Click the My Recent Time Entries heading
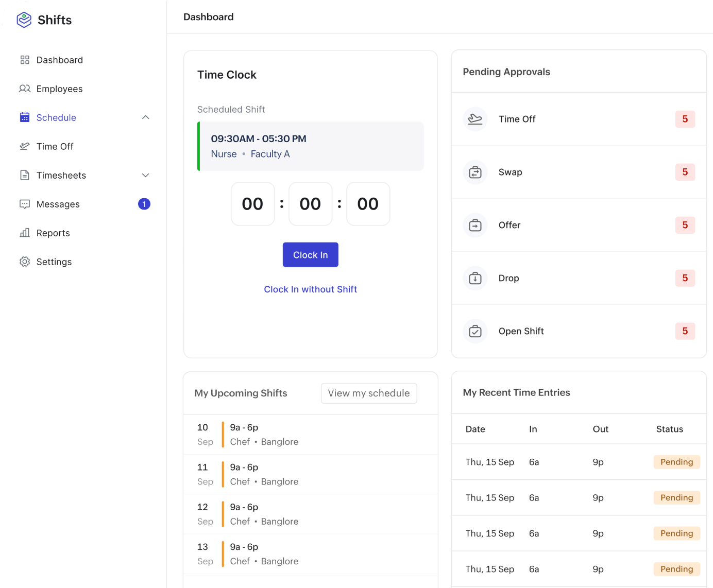 [517, 392]
